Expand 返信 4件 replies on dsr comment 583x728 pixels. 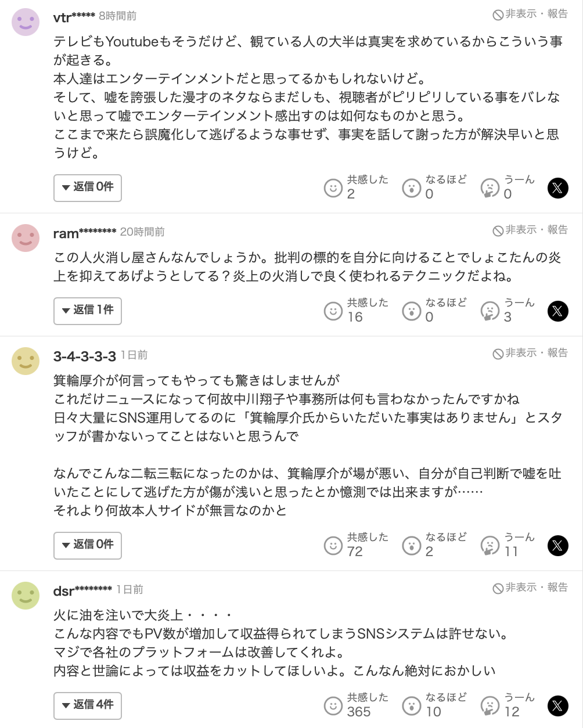[x=88, y=706]
